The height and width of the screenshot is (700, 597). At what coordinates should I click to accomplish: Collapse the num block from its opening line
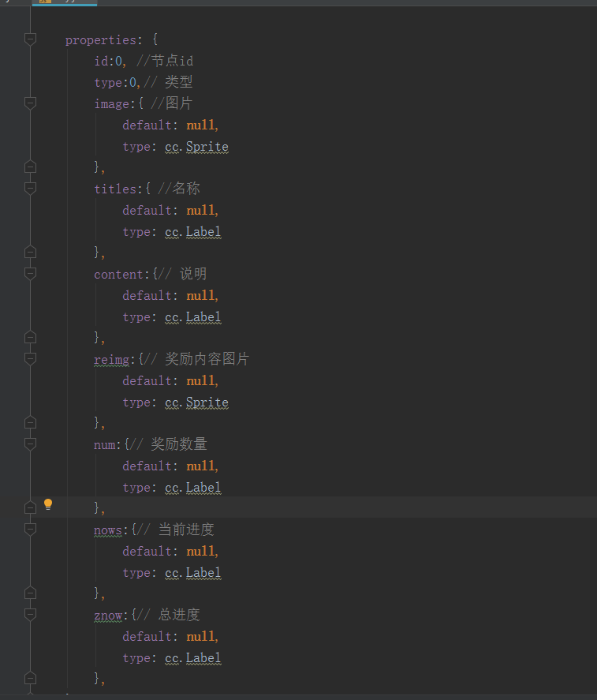tap(30, 444)
